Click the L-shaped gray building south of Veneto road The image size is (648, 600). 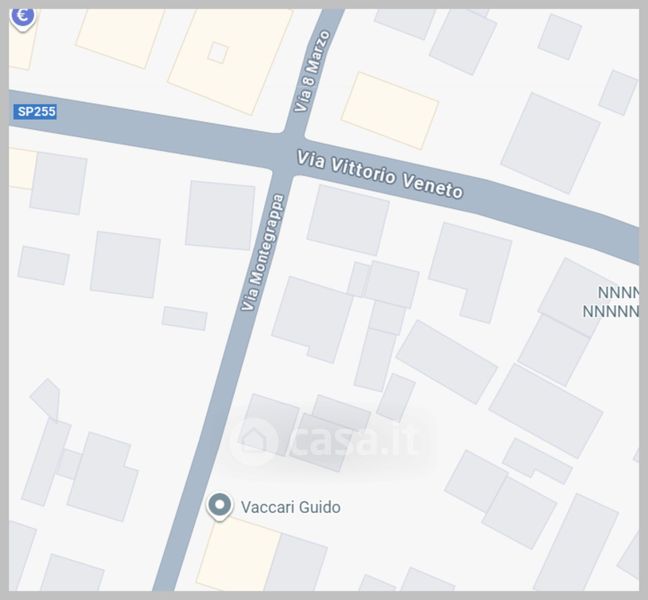(471, 271)
